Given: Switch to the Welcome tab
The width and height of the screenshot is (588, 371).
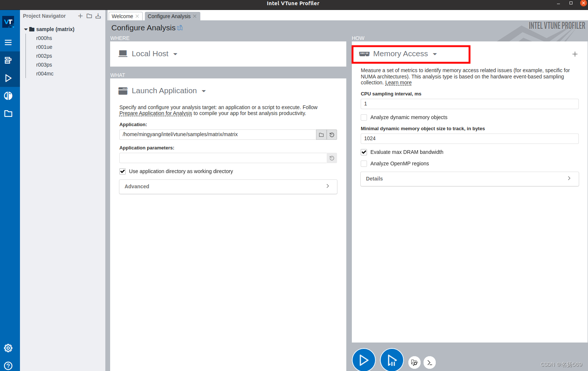Looking at the screenshot, I should coord(122,16).
